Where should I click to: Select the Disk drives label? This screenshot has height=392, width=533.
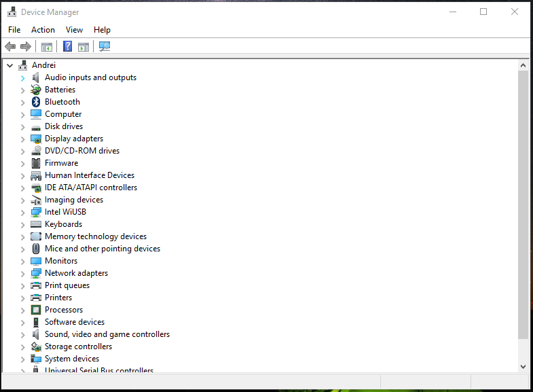tap(64, 126)
